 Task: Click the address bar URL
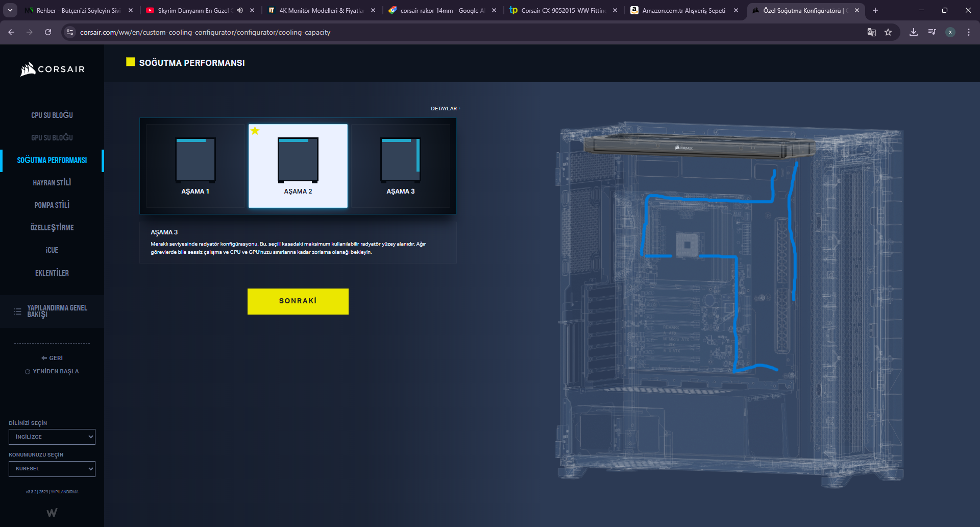click(x=205, y=32)
